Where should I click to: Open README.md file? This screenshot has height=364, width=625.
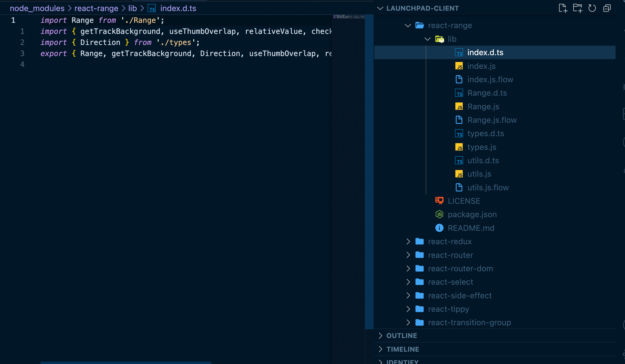click(x=471, y=228)
